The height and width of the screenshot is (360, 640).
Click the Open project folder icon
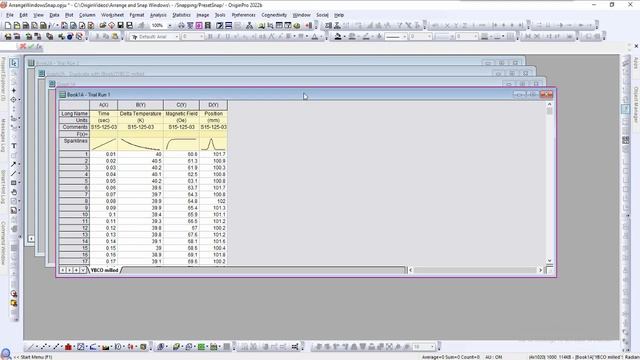pyautogui.click(x=102, y=25)
